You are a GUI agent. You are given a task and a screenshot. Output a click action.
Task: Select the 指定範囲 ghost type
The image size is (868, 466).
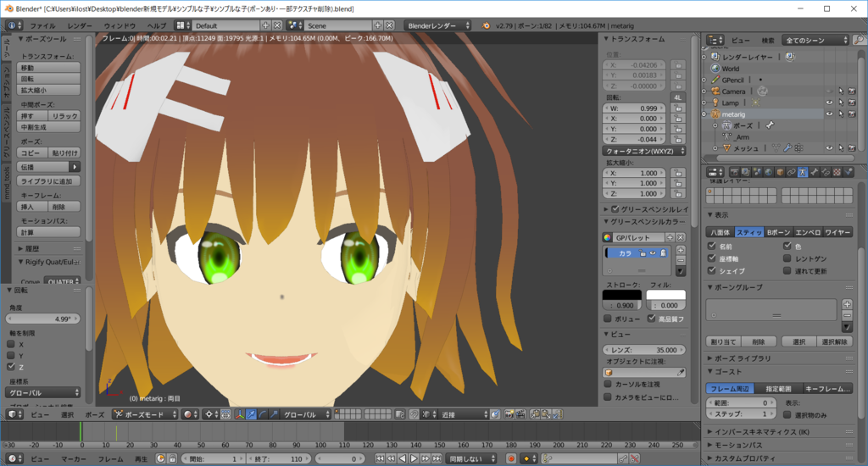(778, 389)
